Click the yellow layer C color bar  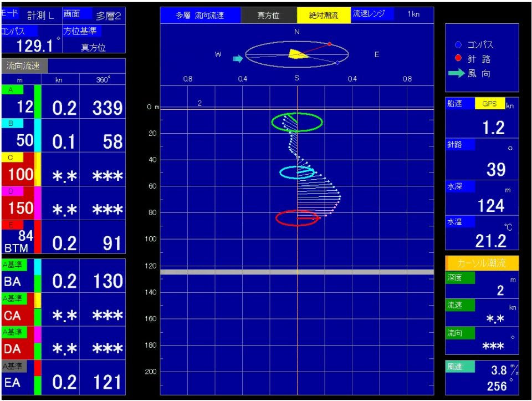[38, 169]
